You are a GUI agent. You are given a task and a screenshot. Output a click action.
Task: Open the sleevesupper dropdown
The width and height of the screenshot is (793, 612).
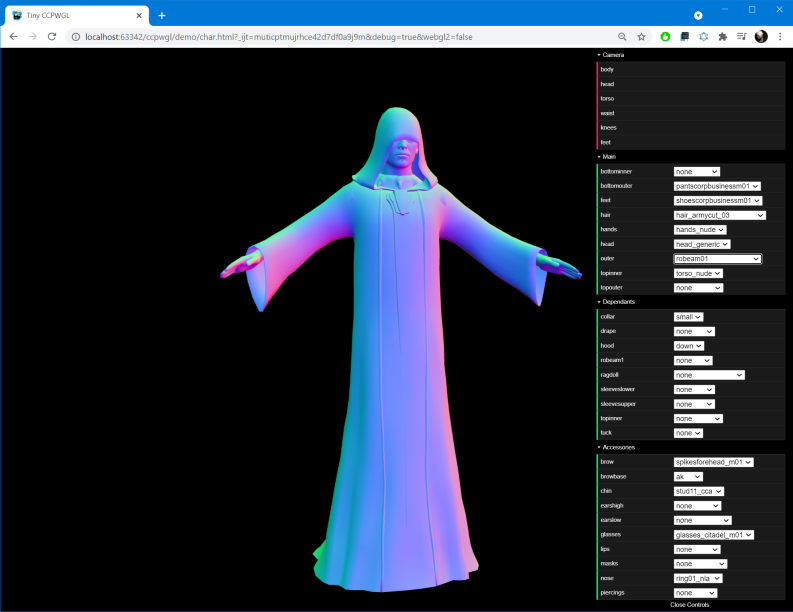pyautogui.click(x=694, y=404)
